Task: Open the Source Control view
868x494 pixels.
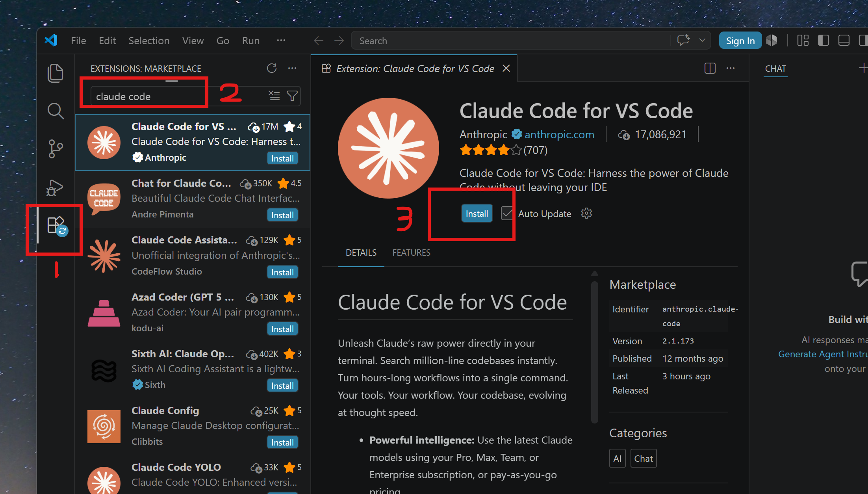Action: tap(56, 149)
